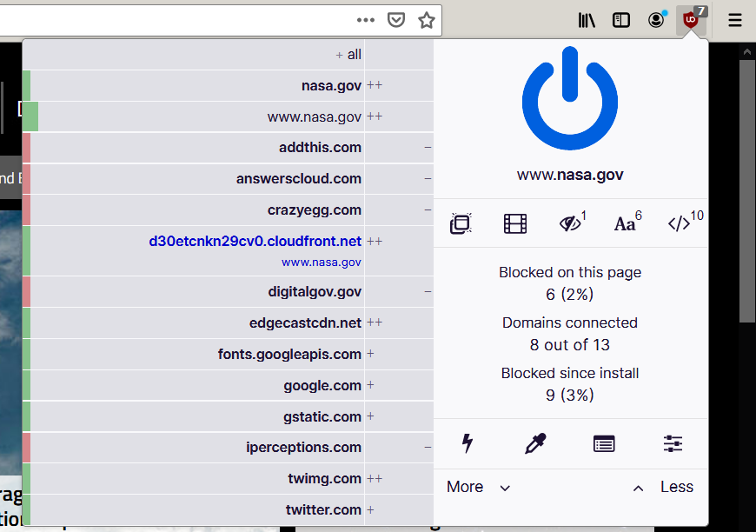Bookmark page with the star icon
756x532 pixels.
pos(426,20)
